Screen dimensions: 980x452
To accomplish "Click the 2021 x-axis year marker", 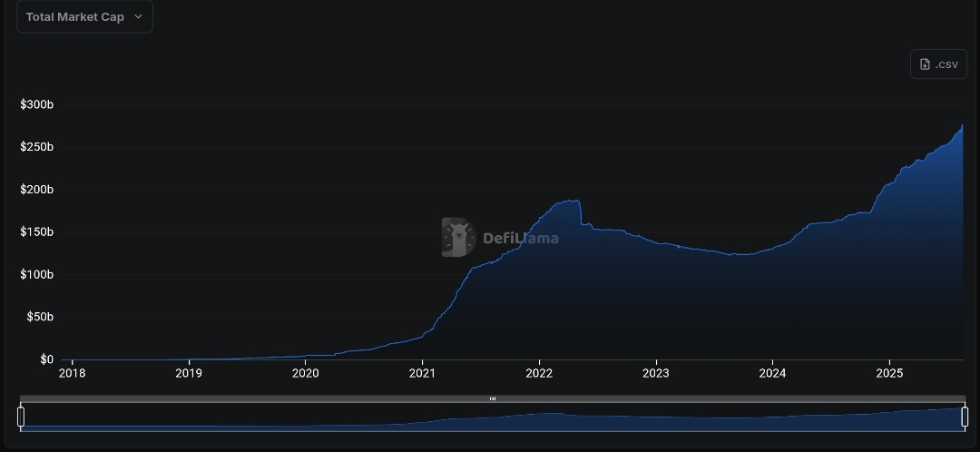I will [422, 373].
